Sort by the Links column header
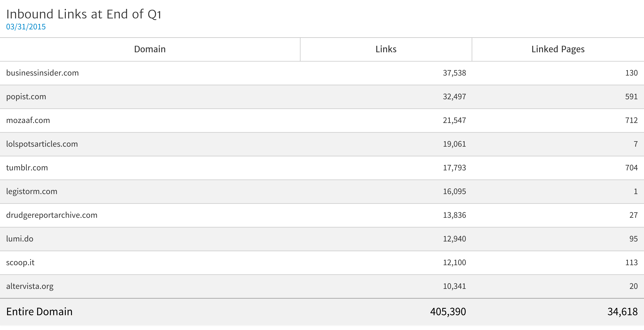This screenshot has width=644, height=330. coord(386,49)
